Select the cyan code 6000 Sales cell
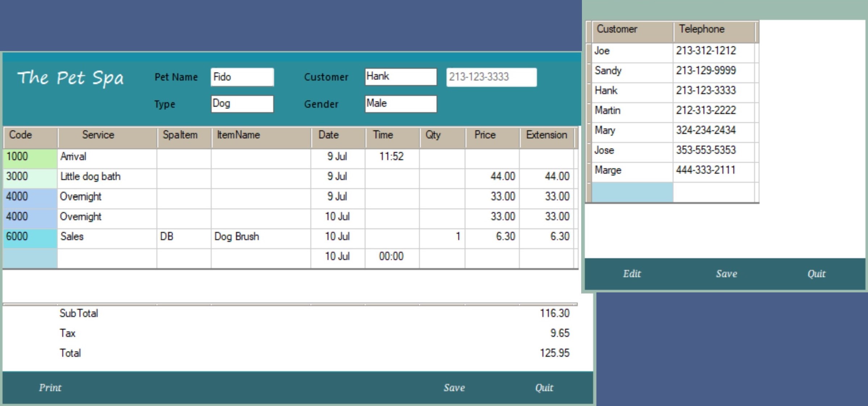Image resolution: width=868 pixels, height=406 pixels. 30,237
